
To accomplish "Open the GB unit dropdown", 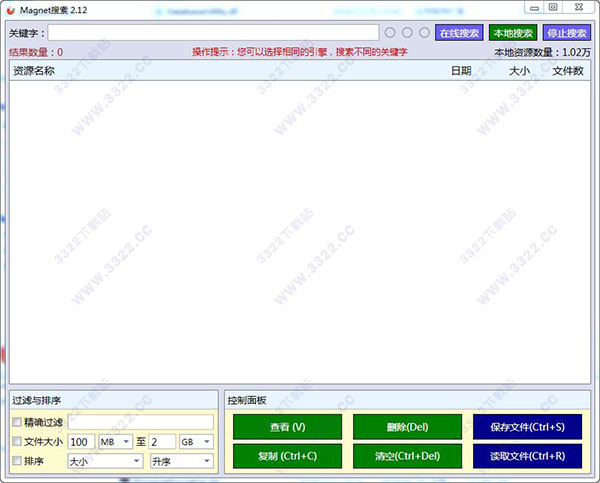I will click(x=196, y=442).
